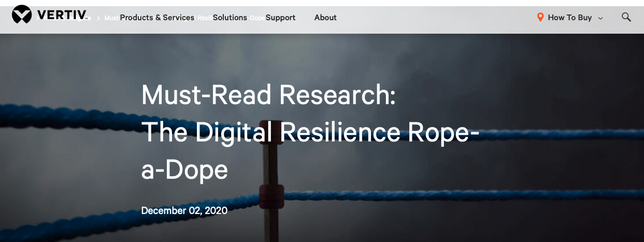Open the Solutions menu
644x242 pixels.
(230, 18)
